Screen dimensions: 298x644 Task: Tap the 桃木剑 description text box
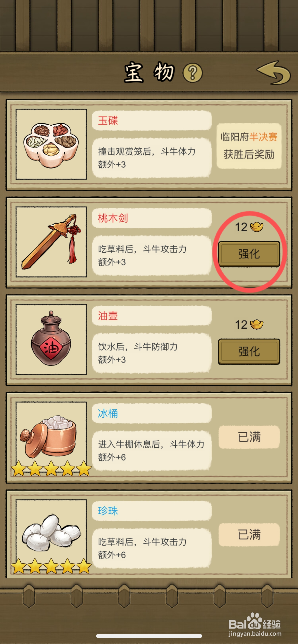tap(152, 255)
